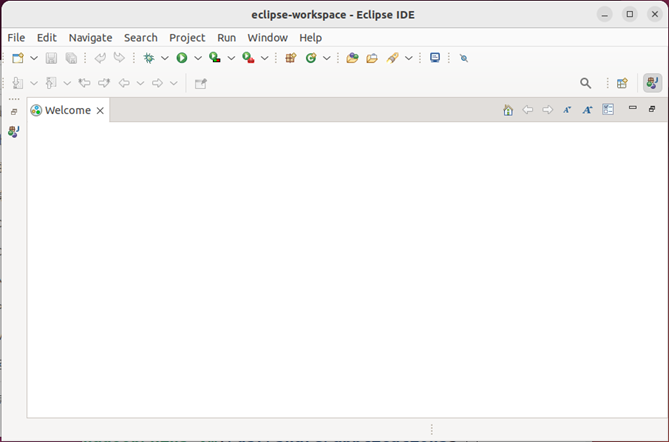The image size is (669, 442).
Task: Click the Reduce font size icon
Action: (567, 110)
